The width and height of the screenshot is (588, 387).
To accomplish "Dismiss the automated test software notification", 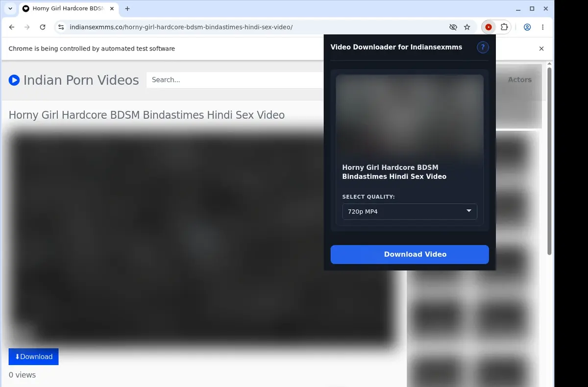I will coord(541,48).
